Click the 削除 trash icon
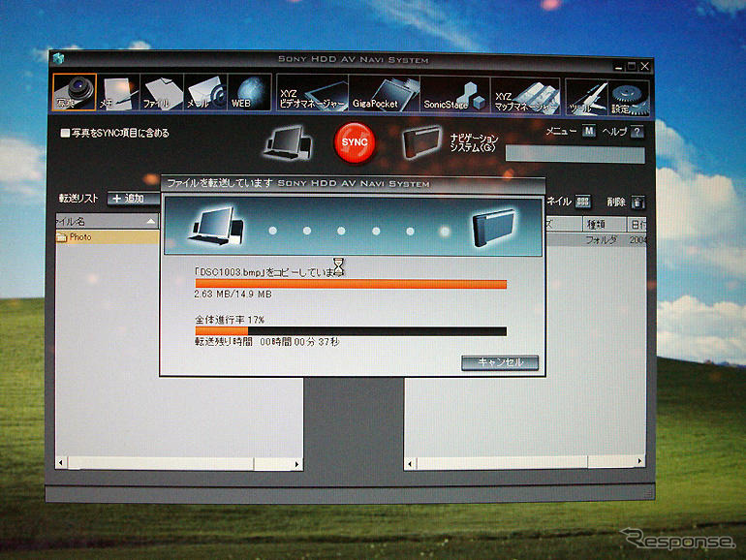The width and height of the screenshot is (746, 560). pyautogui.click(x=637, y=202)
